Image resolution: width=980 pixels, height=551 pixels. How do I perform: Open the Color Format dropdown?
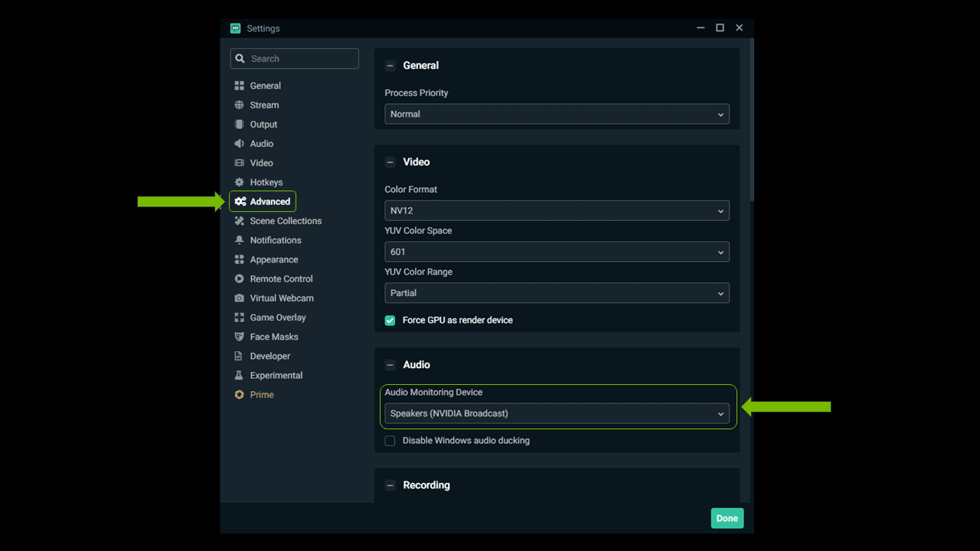[x=557, y=210]
